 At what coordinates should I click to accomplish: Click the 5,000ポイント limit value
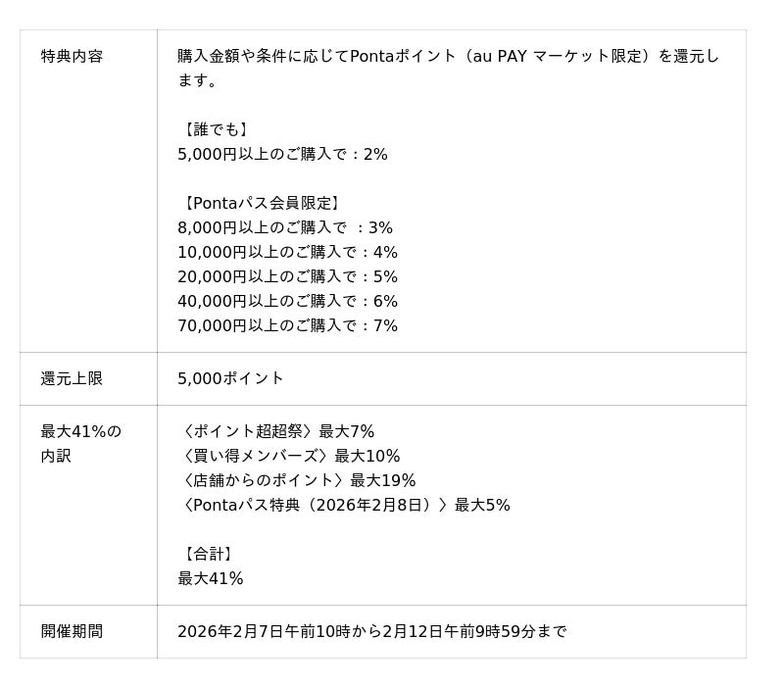pyautogui.click(x=230, y=378)
